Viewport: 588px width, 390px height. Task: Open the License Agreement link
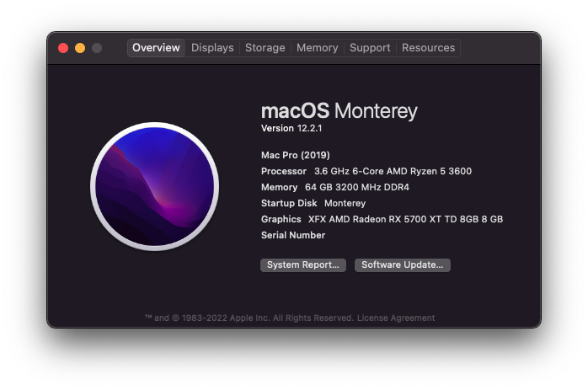[396, 318]
